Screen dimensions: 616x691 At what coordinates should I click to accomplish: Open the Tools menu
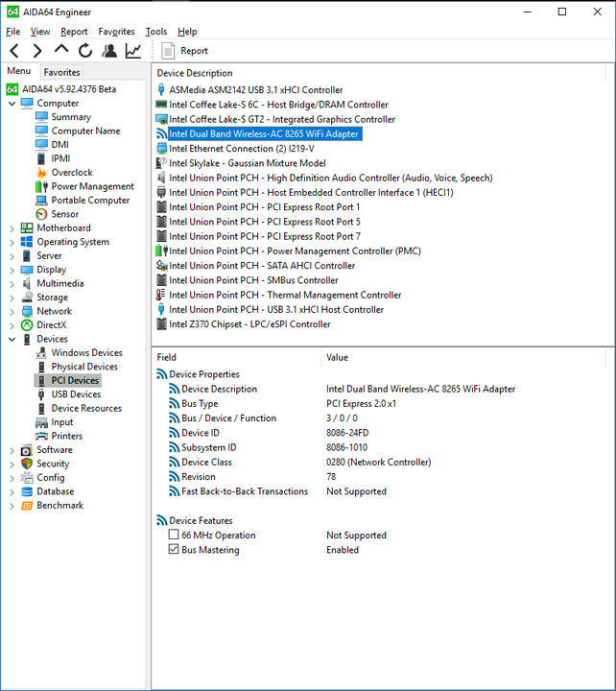(156, 32)
